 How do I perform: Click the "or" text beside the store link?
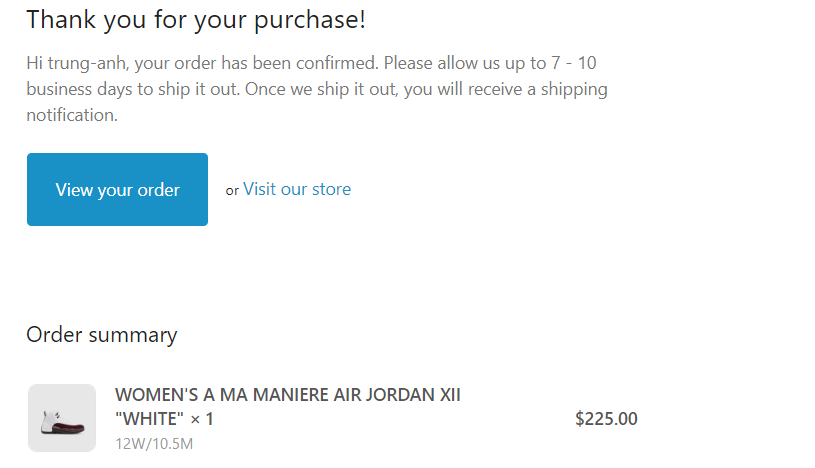(232, 190)
